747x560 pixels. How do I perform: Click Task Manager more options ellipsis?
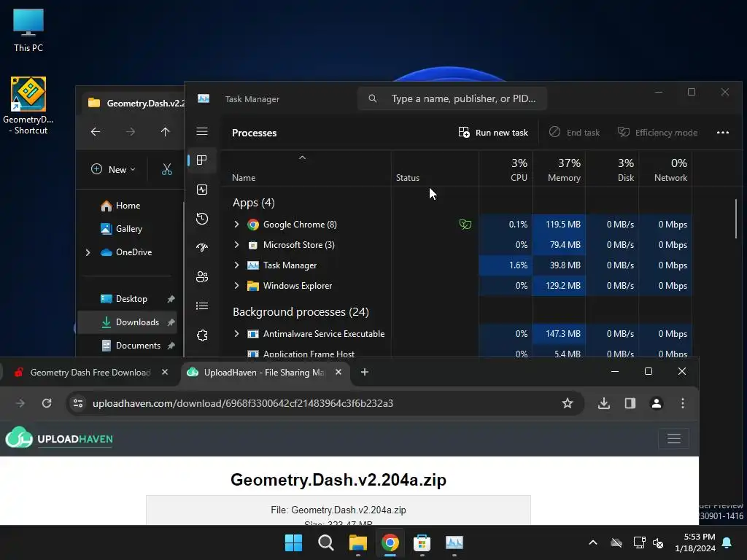[x=723, y=133]
